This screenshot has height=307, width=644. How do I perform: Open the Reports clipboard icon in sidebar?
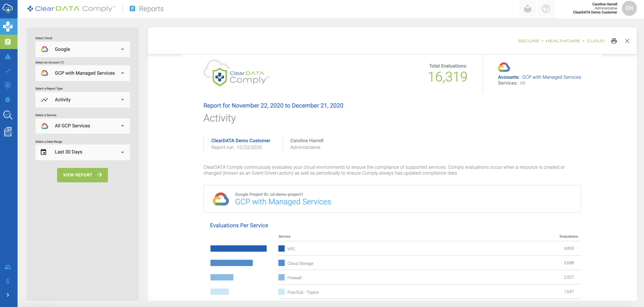pyautogui.click(x=8, y=42)
